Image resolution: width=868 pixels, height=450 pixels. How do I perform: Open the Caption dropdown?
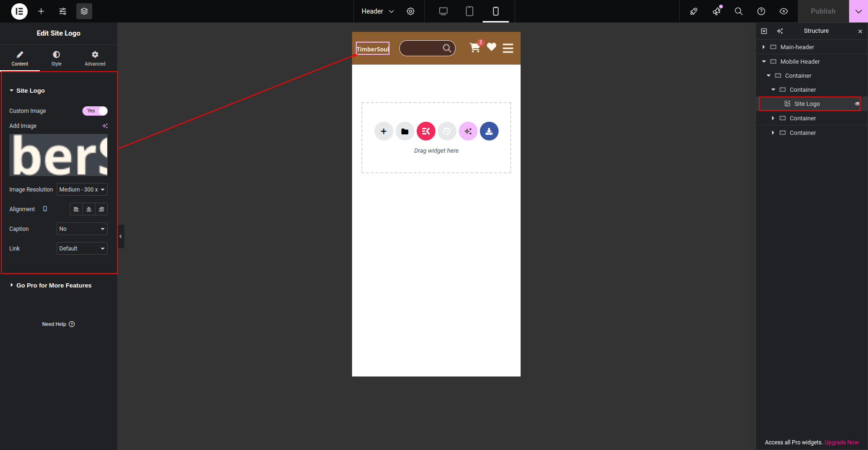[82, 229]
